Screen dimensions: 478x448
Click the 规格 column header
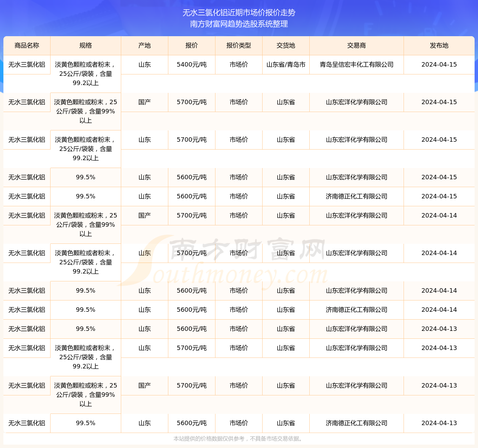click(x=86, y=45)
